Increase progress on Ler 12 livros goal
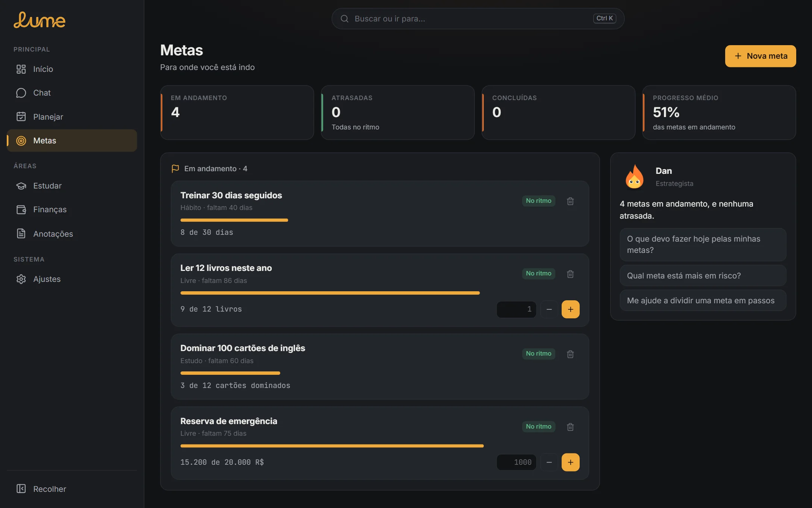Viewport: 812px width, 508px height. pos(570,309)
